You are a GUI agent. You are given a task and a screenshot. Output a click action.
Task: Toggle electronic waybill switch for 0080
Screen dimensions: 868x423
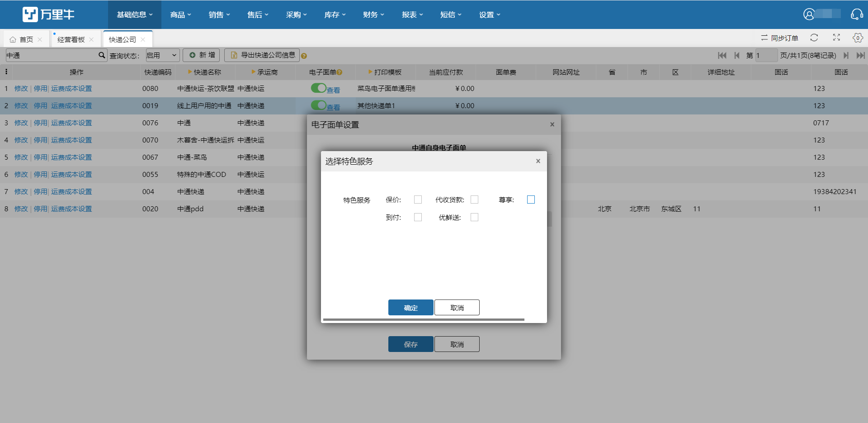319,88
